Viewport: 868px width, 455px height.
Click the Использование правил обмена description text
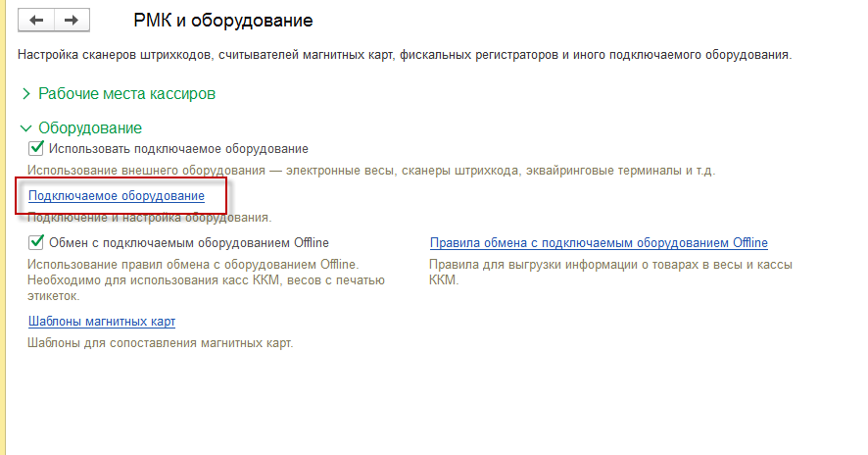[206, 279]
